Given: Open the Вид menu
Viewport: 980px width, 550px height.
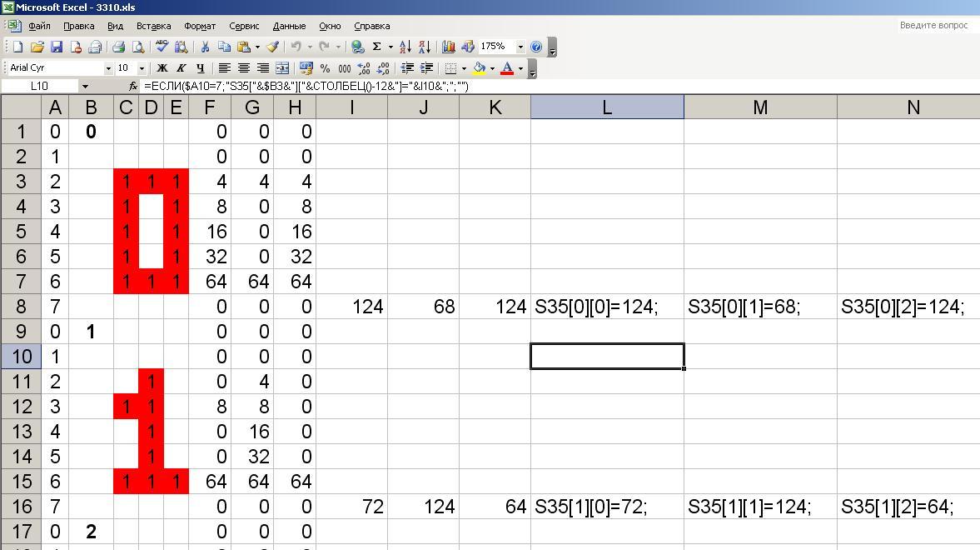Looking at the screenshot, I should (115, 27).
